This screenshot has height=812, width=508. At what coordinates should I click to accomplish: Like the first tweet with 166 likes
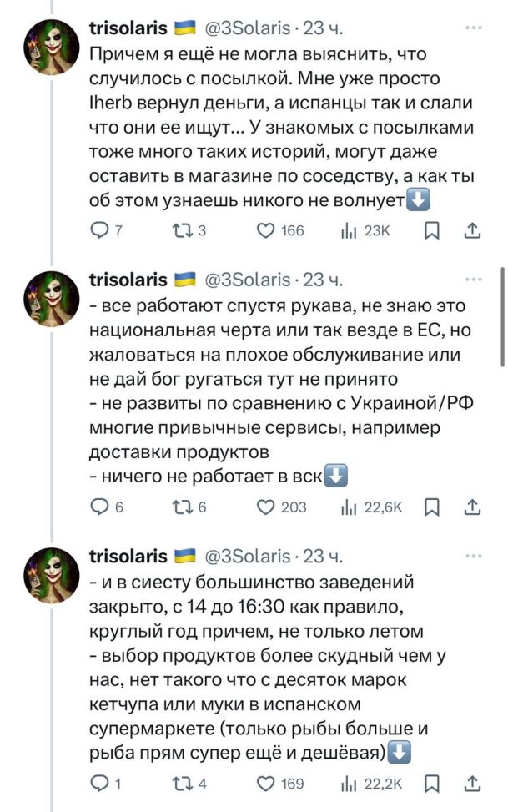point(267,230)
